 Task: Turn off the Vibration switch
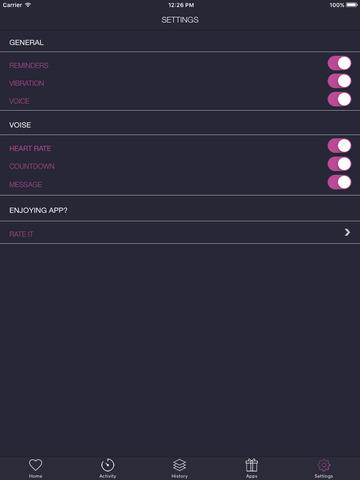tap(339, 81)
